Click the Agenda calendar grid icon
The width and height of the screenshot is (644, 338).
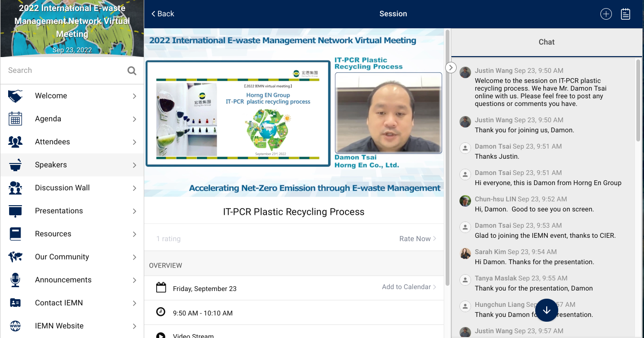(15, 119)
